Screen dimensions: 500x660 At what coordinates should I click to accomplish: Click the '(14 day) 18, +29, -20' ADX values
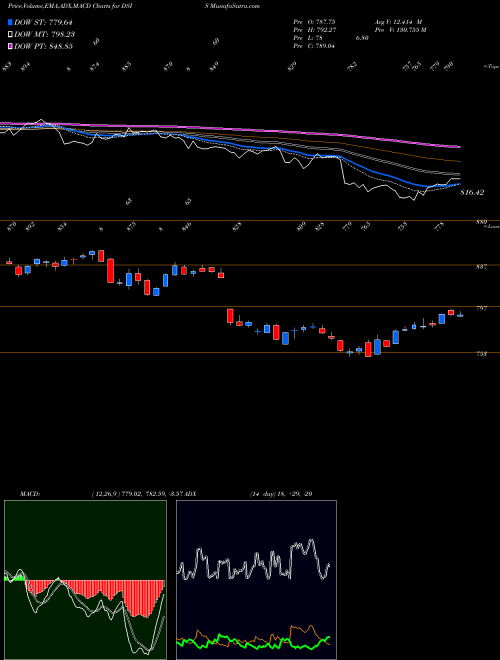[x=280, y=493]
